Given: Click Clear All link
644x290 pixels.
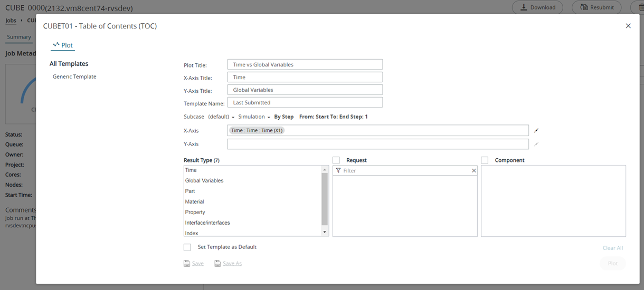Looking at the screenshot, I should coord(613,248).
